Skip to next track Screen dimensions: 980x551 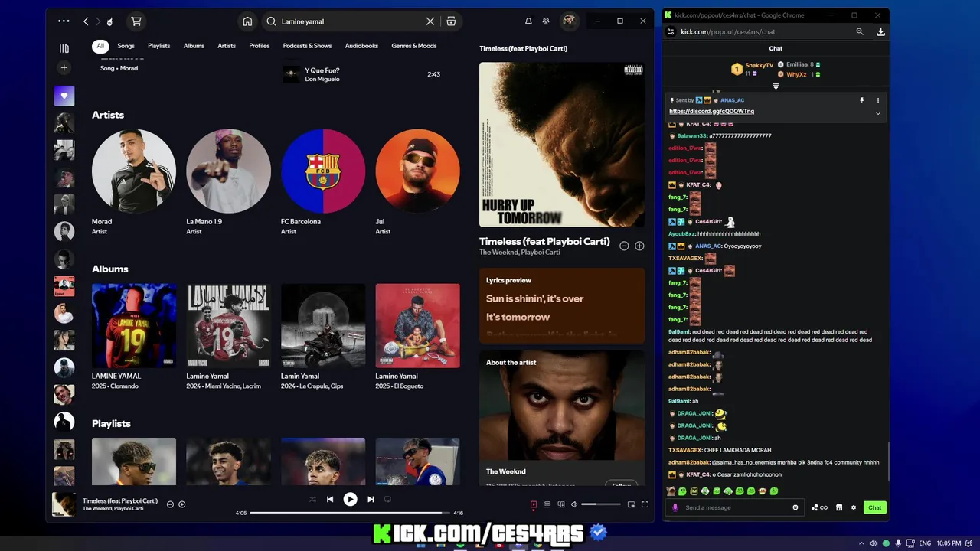tap(371, 499)
